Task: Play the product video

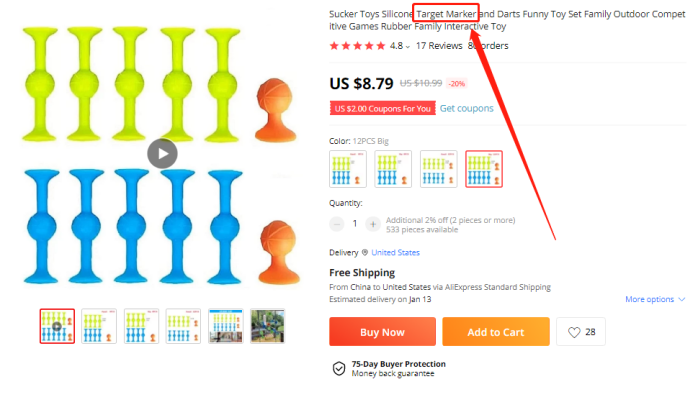Action: [162, 154]
